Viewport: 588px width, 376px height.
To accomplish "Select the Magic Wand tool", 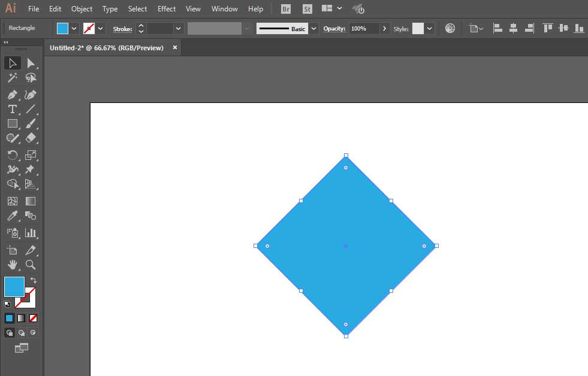I will pos(13,78).
